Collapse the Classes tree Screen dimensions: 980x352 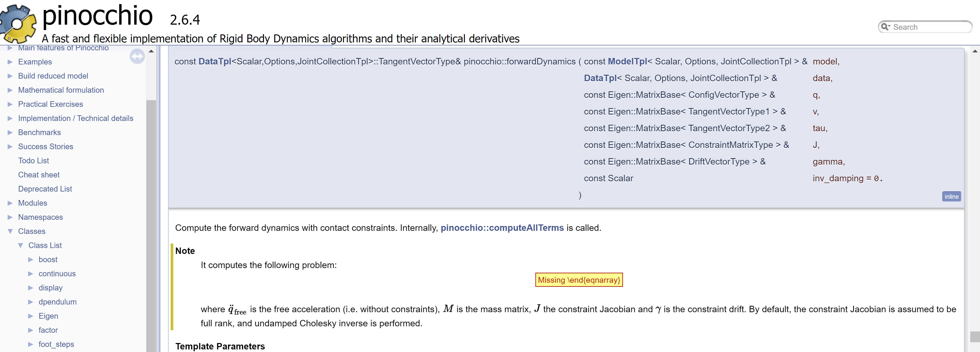tap(10, 231)
